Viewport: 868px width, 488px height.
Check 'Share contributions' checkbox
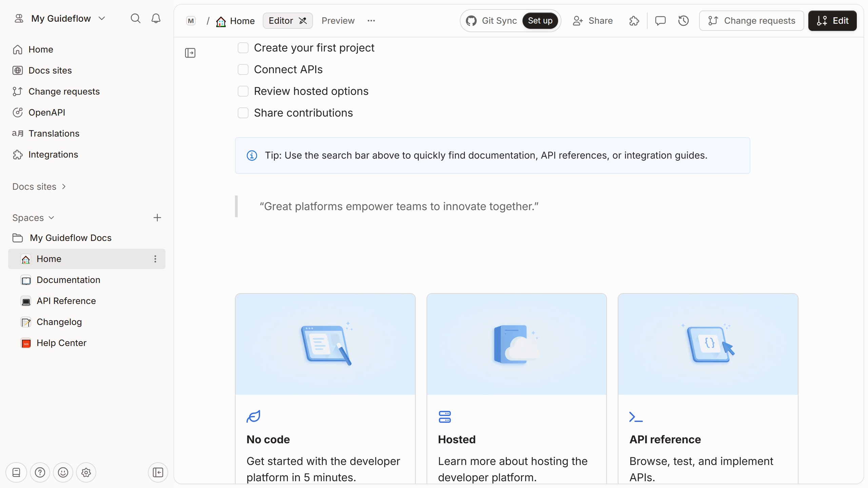point(243,113)
